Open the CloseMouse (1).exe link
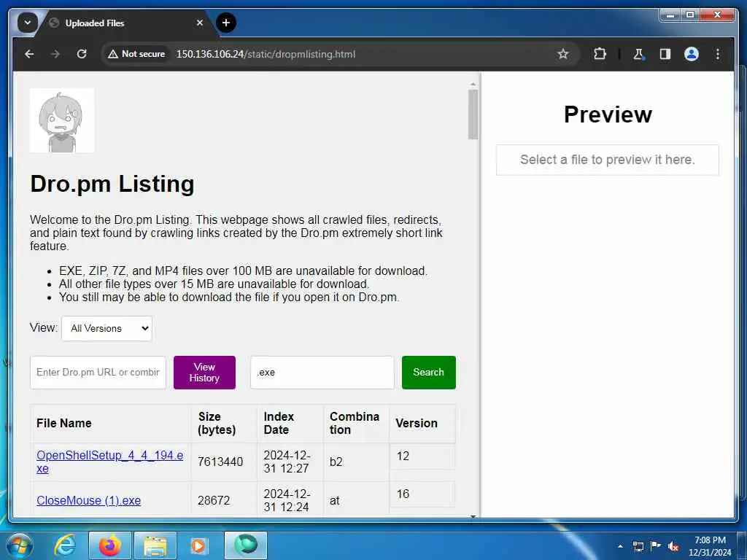The height and width of the screenshot is (560, 747). 88,500
